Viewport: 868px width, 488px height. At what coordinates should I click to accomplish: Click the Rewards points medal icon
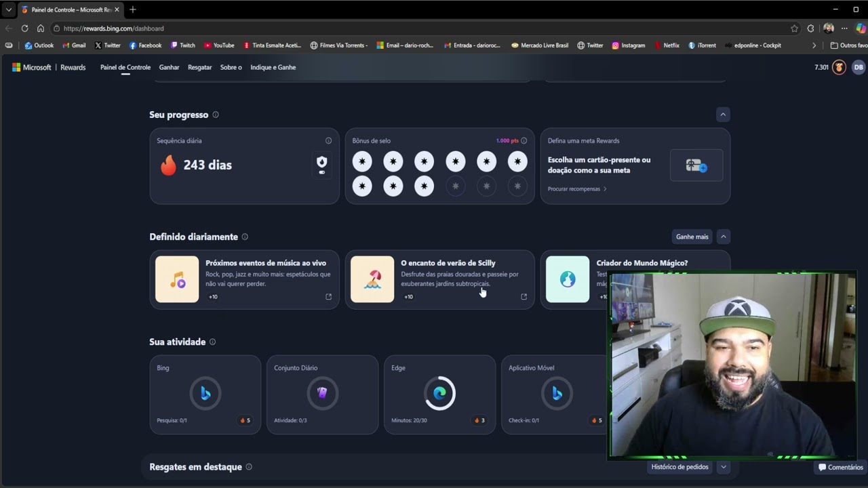click(839, 67)
